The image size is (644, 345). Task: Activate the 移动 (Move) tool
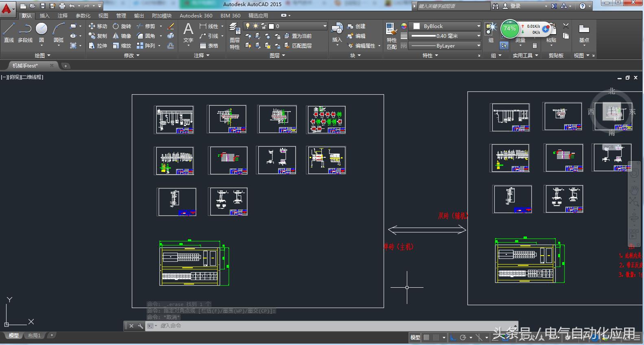pos(98,26)
